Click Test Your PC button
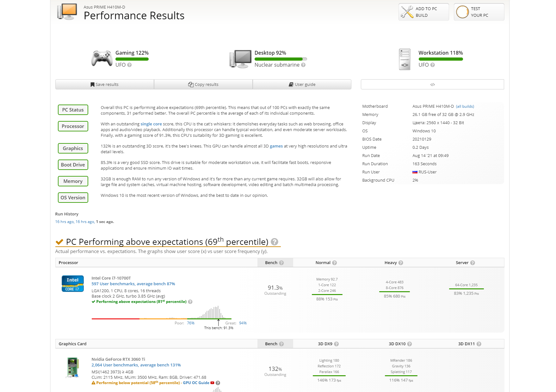 point(479,12)
